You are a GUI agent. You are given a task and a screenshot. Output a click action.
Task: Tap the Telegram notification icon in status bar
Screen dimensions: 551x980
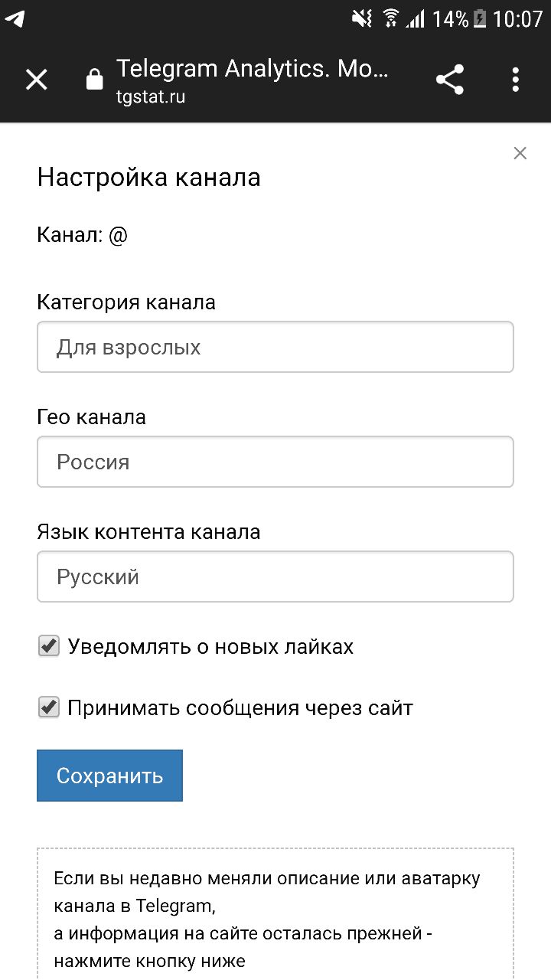click(x=15, y=18)
